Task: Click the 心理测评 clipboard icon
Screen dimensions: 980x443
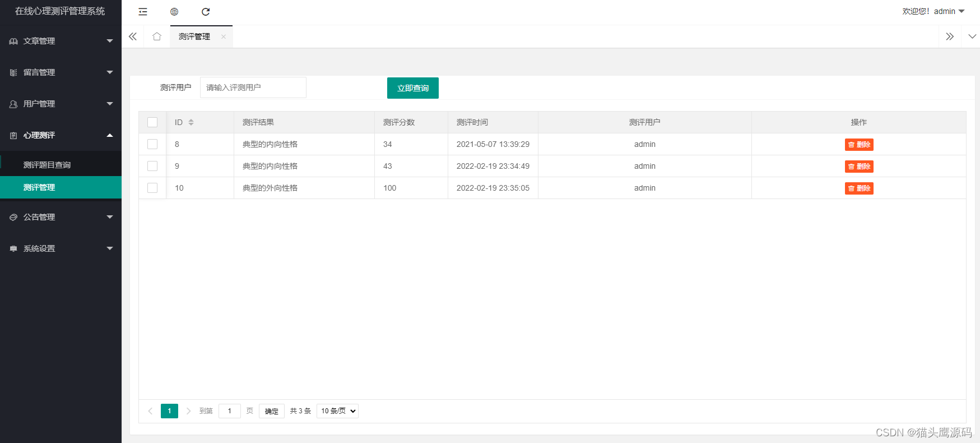Action: pyautogui.click(x=13, y=135)
